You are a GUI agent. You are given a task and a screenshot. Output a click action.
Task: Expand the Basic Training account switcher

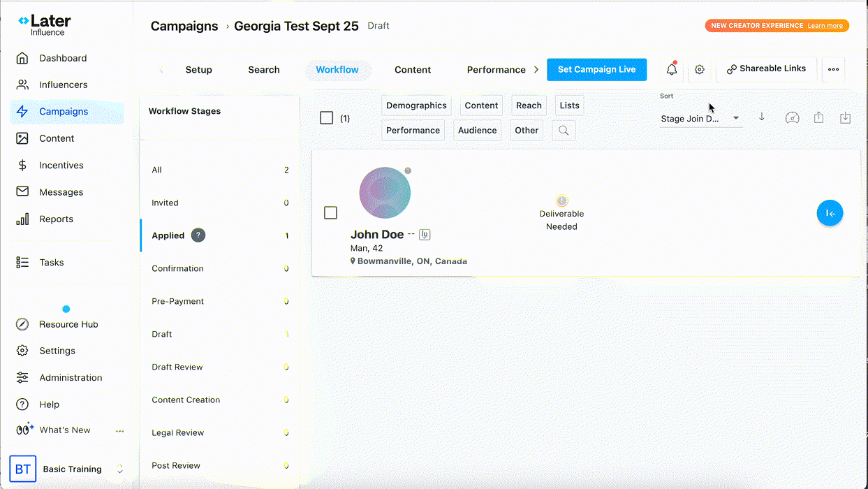click(119, 469)
